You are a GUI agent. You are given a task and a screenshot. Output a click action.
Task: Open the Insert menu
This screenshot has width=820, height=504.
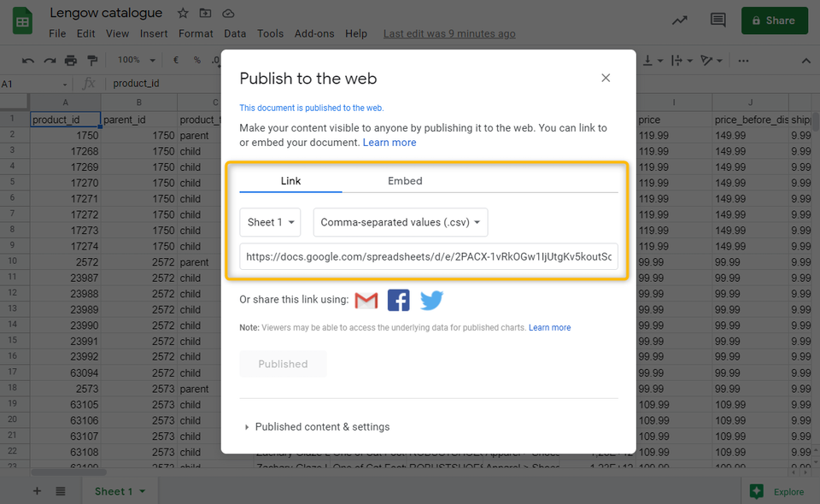[154, 33]
